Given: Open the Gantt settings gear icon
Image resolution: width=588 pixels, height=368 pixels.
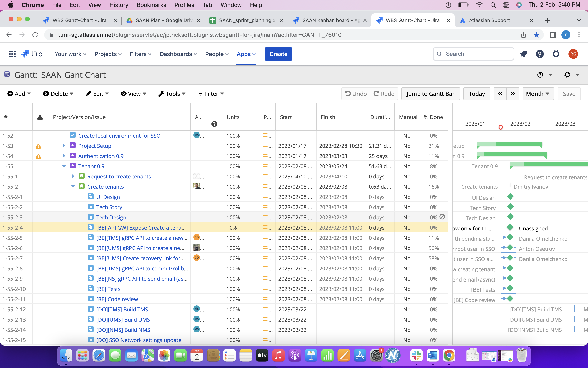Looking at the screenshot, I should 567,75.
